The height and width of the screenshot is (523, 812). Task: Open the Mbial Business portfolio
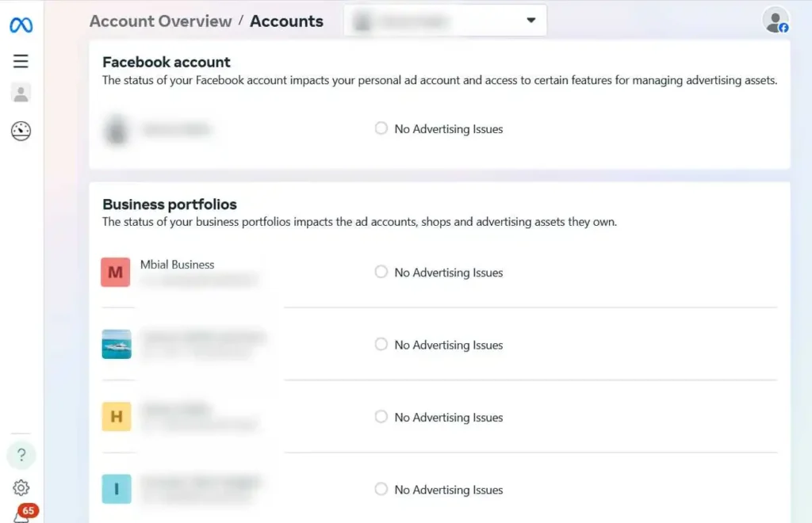pyautogui.click(x=177, y=265)
